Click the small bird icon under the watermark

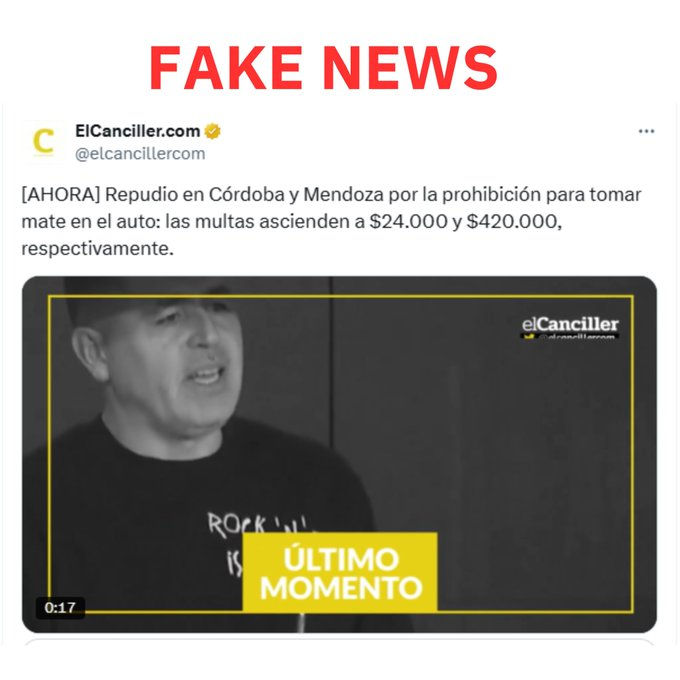click(529, 337)
